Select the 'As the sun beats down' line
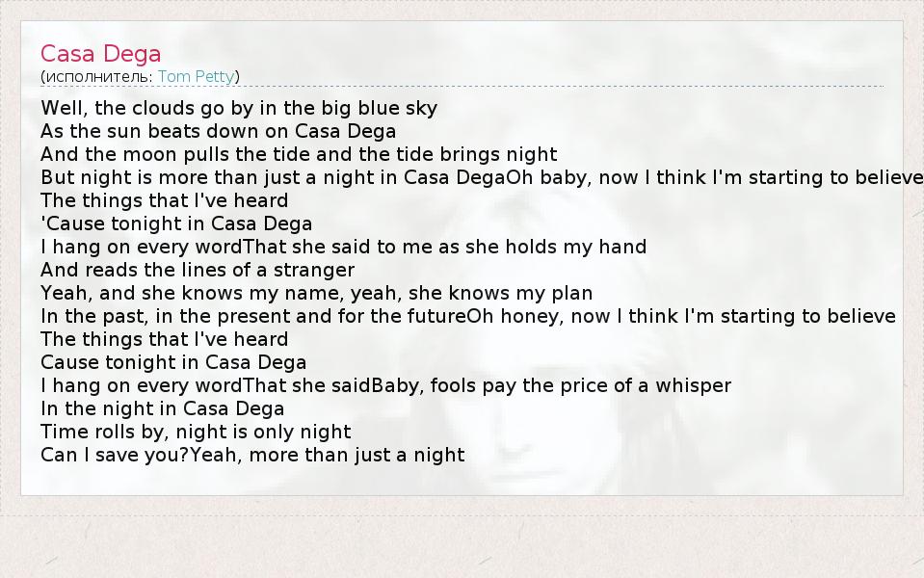This screenshot has width=924, height=578. point(219,131)
